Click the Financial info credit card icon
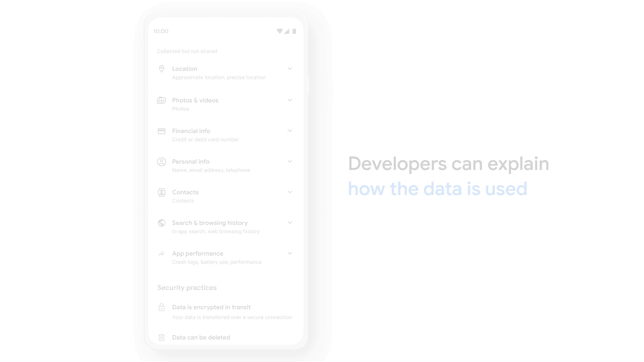The image size is (644, 362). point(161,131)
